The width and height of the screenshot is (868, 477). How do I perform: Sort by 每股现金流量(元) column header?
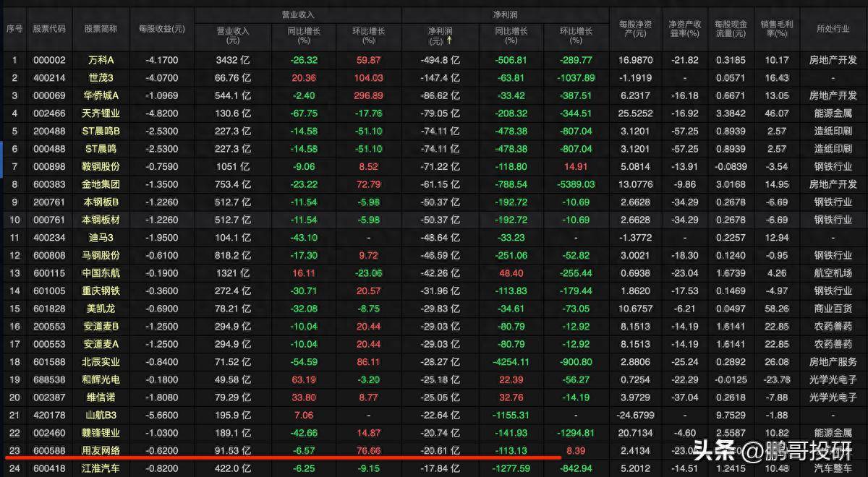click(729, 28)
